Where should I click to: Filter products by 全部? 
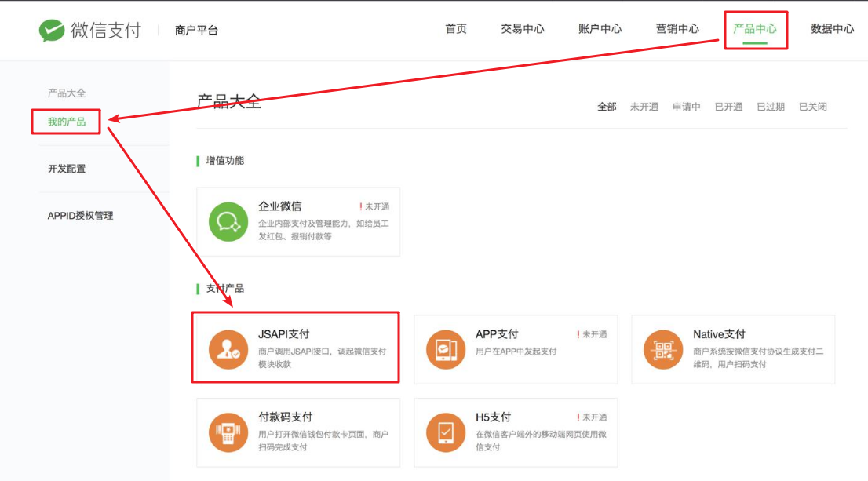point(607,107)
